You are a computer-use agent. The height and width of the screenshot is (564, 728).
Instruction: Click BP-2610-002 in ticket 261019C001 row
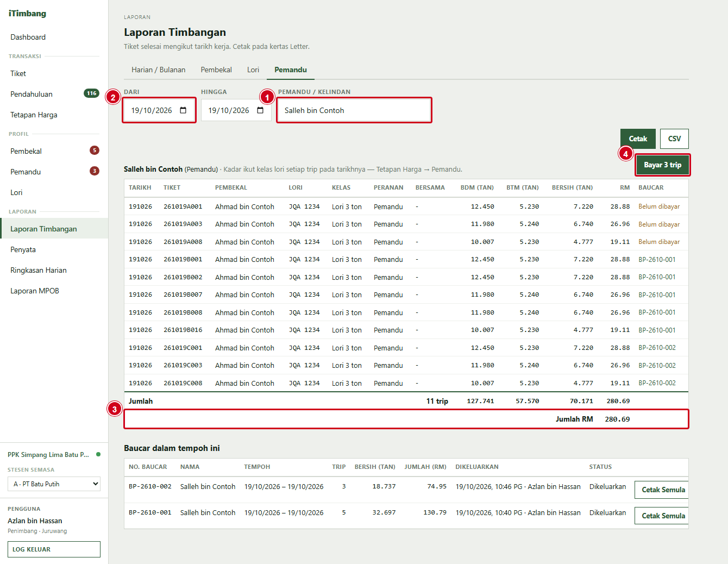point(657,348)
